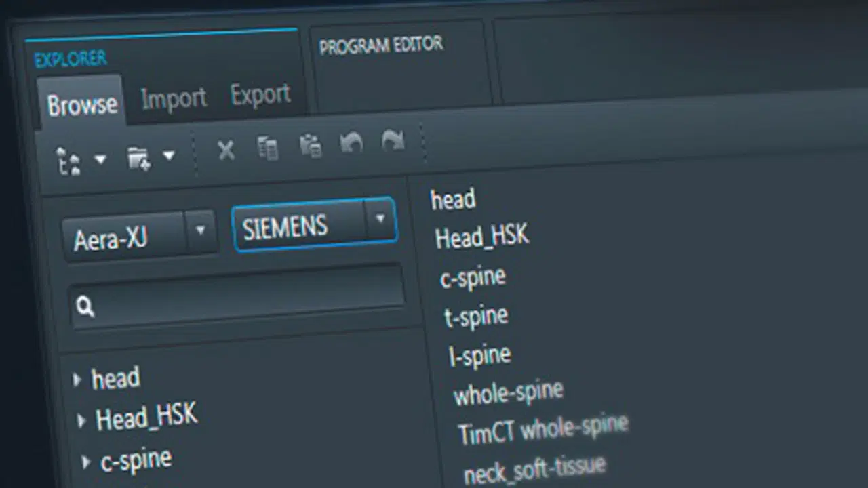Select TimCT whole-spine in the list
Viewport: 868px width, 488px height.
[x=542, y=430]
